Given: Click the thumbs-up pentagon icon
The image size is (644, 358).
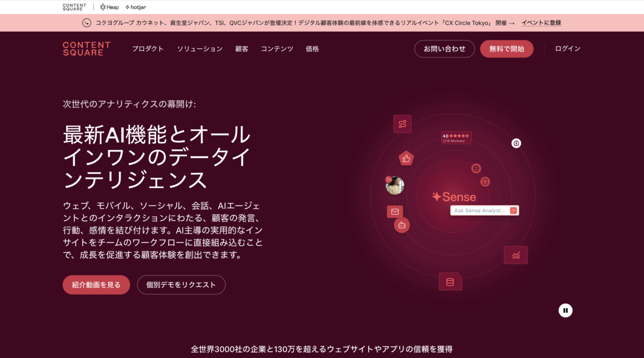Looking at the screenshot, I should 406,158.
